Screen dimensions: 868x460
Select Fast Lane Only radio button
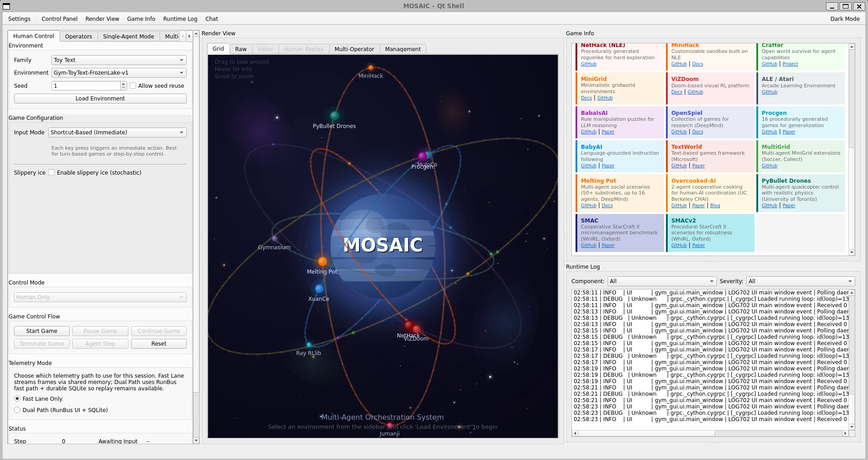[17, 398]
